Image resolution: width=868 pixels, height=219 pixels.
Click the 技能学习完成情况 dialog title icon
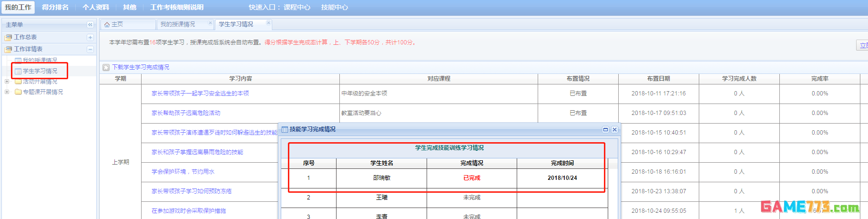(x=285, y=129)
